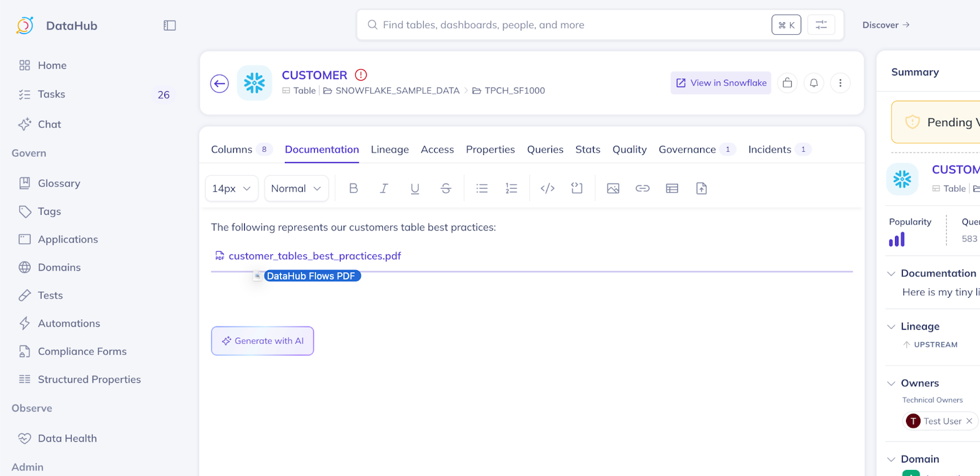
Task: Switch to the Lineage tab
Action: (x=390, y=149)
